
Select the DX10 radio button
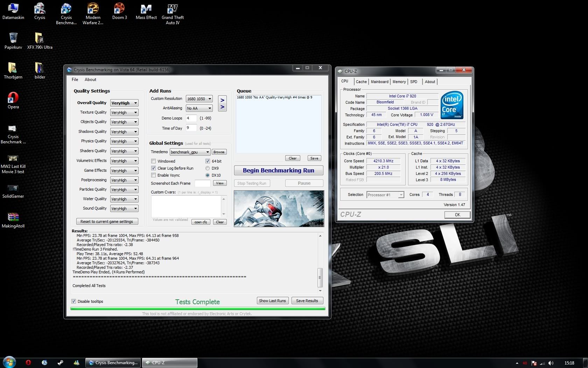click(x=208, y=175)
